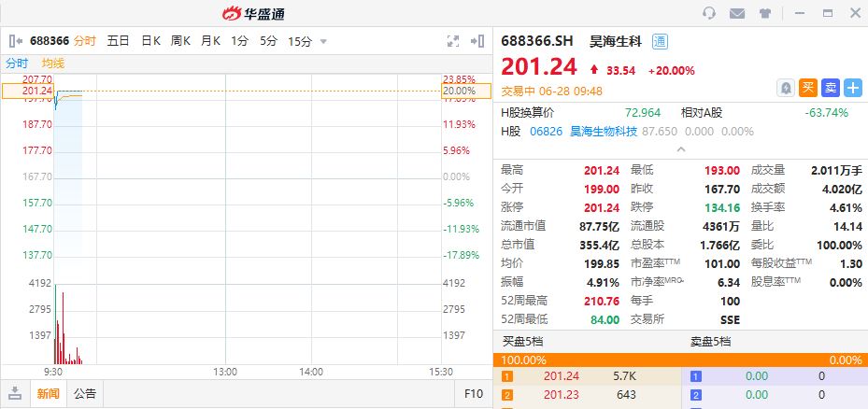Click stock code 688366 in chart toolbar
Image resolution: width=868 pixels, height=409 pixels.
tap(50, 41)
